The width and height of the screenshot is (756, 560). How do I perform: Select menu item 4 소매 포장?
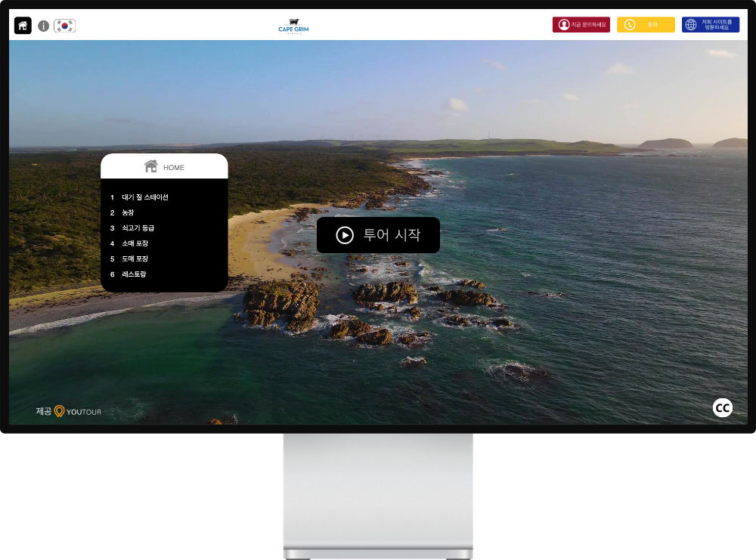click(x=135, y=243)
